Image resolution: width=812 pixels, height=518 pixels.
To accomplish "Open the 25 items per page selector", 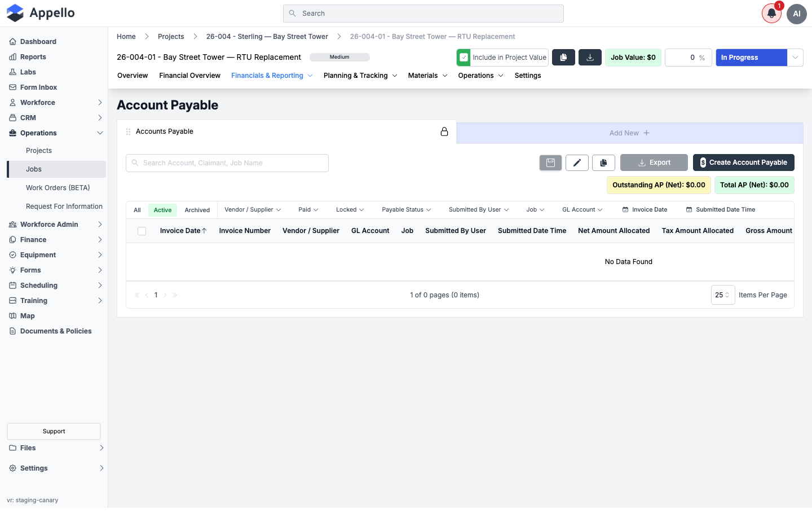I will pyautogui.click(x=723, y=295).
